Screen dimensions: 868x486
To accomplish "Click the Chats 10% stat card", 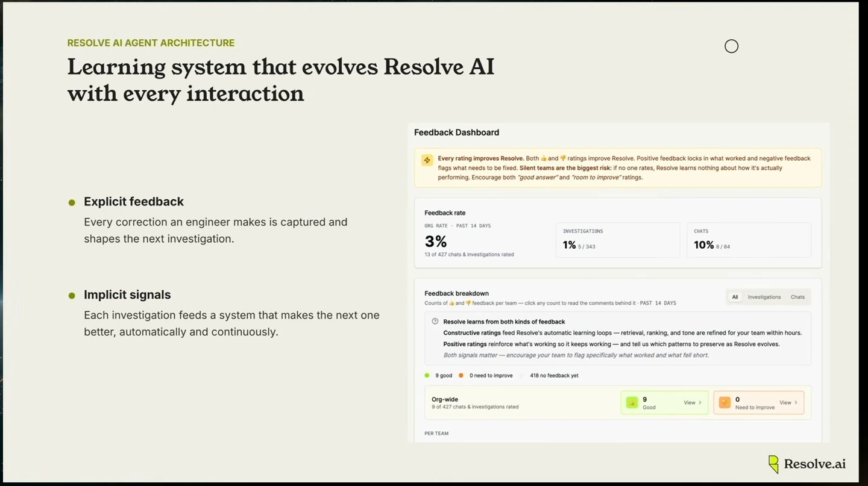I will pyautogui.click(x=749, y=240).
